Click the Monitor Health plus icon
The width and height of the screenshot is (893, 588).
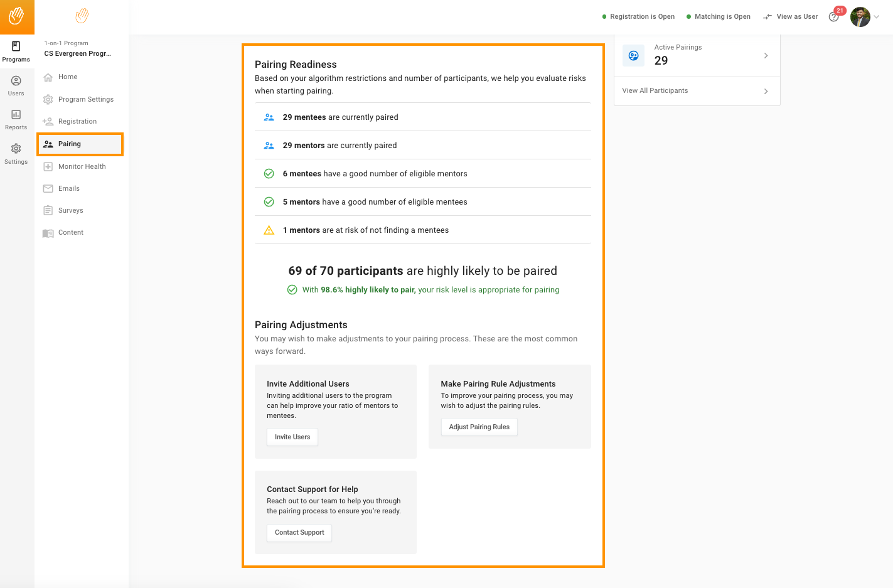pyautogui.click(x=48, y=166)
